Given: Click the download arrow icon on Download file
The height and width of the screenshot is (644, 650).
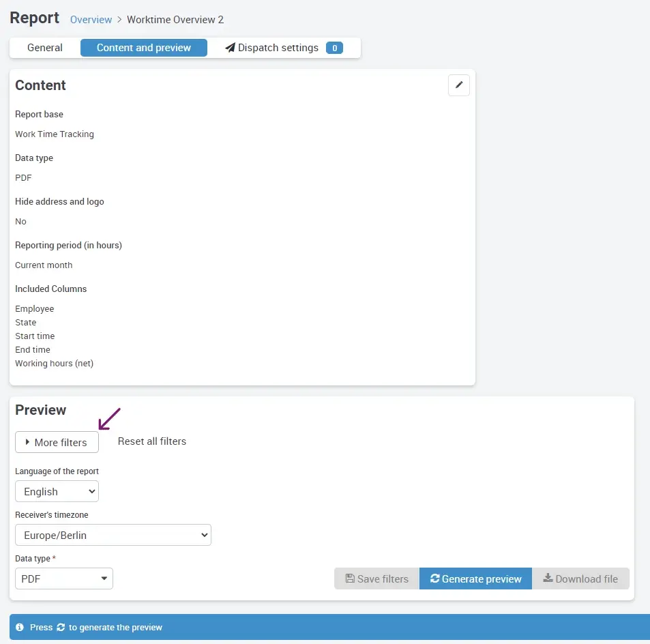Looking at the screenshot, I should pyautogui.click(x=548, y=578).
